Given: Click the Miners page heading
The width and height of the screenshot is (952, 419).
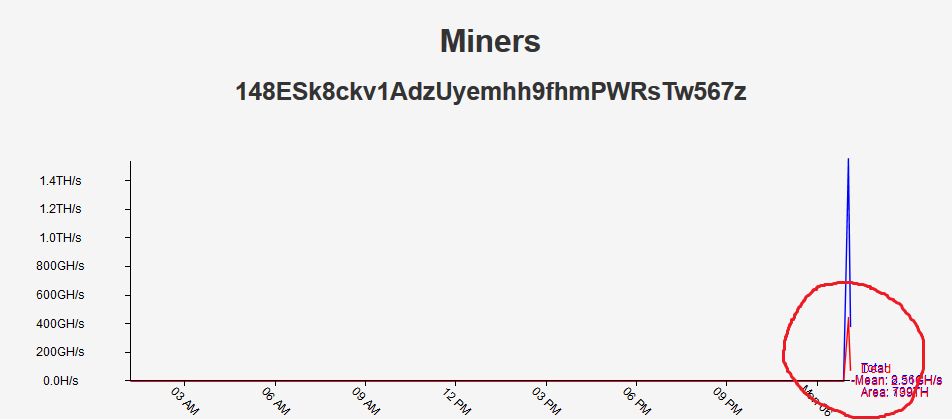Looking at the screenshot, I should [x=490, y=42].
